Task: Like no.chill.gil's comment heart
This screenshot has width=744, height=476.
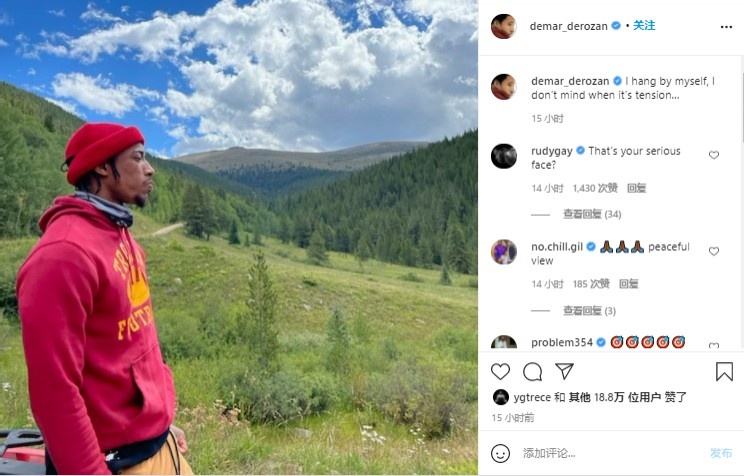Action: (x=714, y=251)
